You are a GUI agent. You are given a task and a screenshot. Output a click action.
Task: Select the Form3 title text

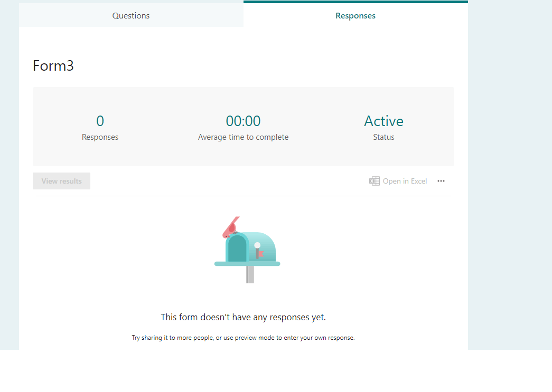[53, 65]
